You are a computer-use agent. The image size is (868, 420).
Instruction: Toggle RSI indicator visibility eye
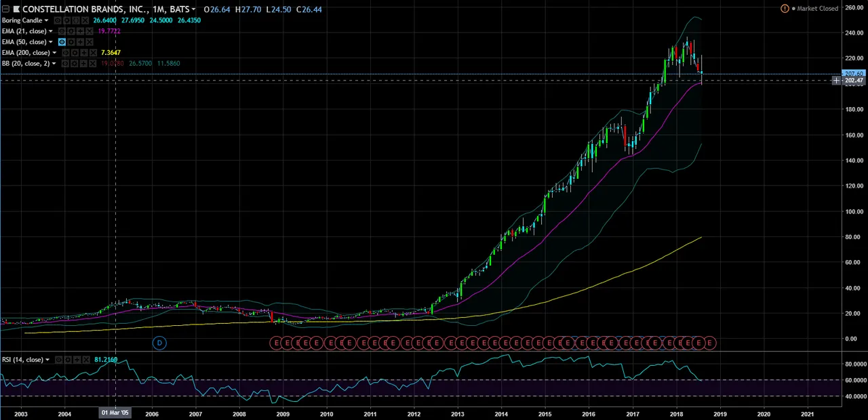(x=59, y=360)
